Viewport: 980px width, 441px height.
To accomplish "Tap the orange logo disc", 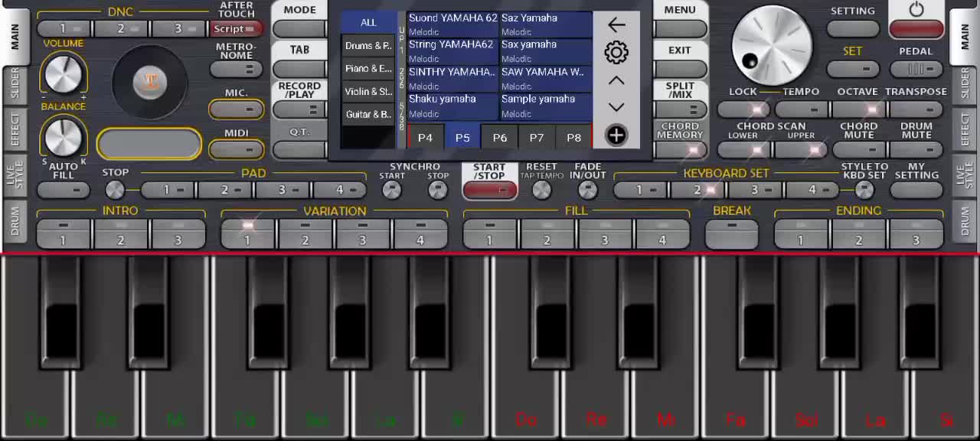I will (x=150, y=81).
